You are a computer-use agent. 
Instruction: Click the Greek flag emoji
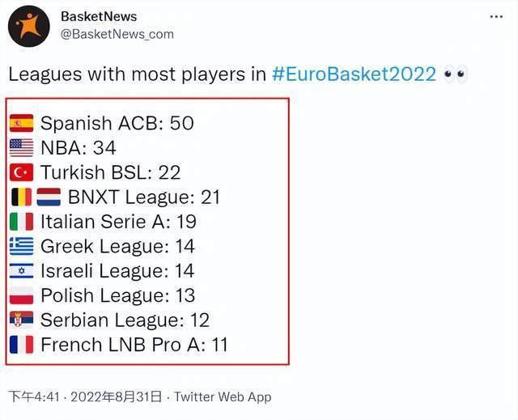pyautogui.click(x=22, y=246)
